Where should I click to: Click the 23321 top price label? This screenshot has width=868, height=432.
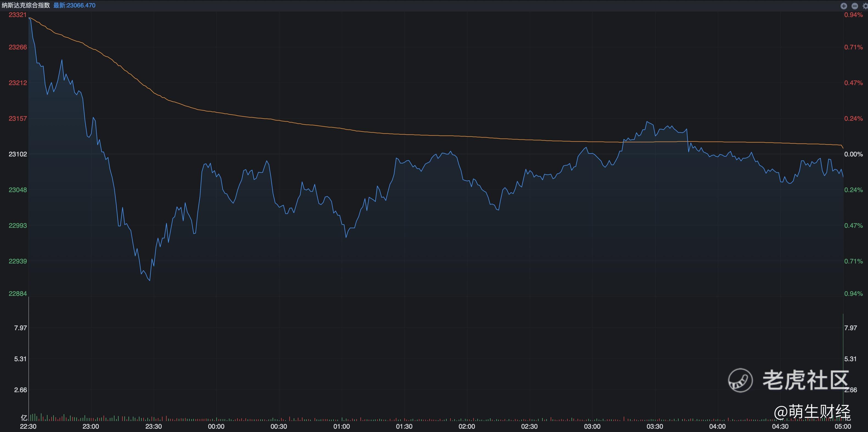coord(18,15)
